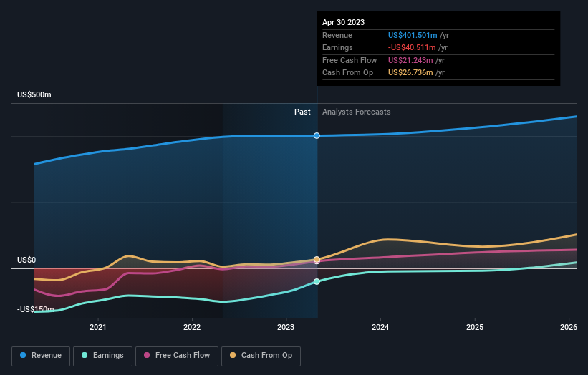Toggle the Revenue series legend button

(x=41, y=356)
